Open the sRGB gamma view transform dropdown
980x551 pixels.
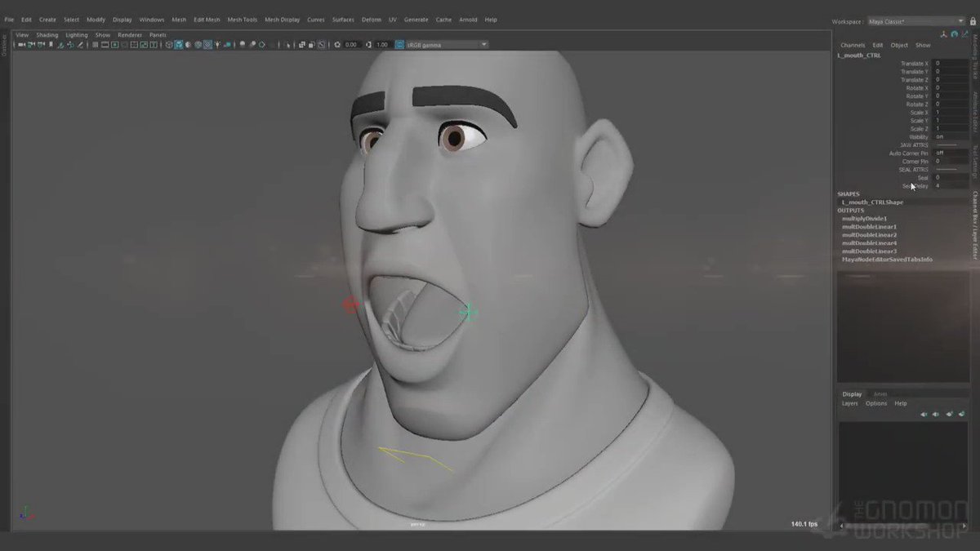click(448, 44)
